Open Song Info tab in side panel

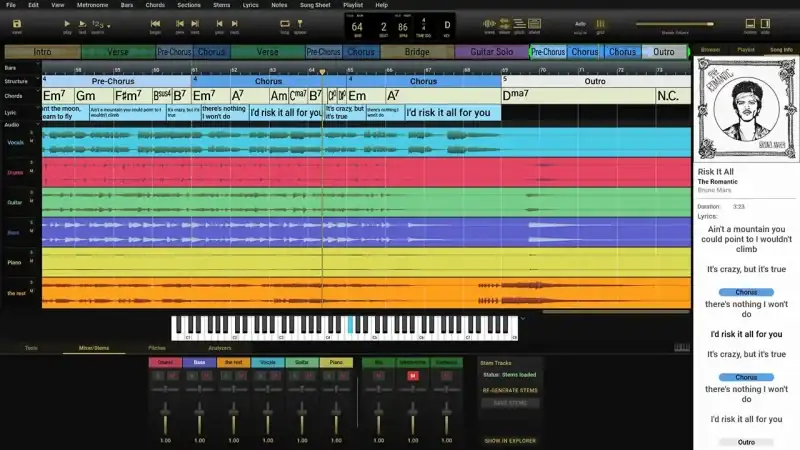[x=781, y=49]
